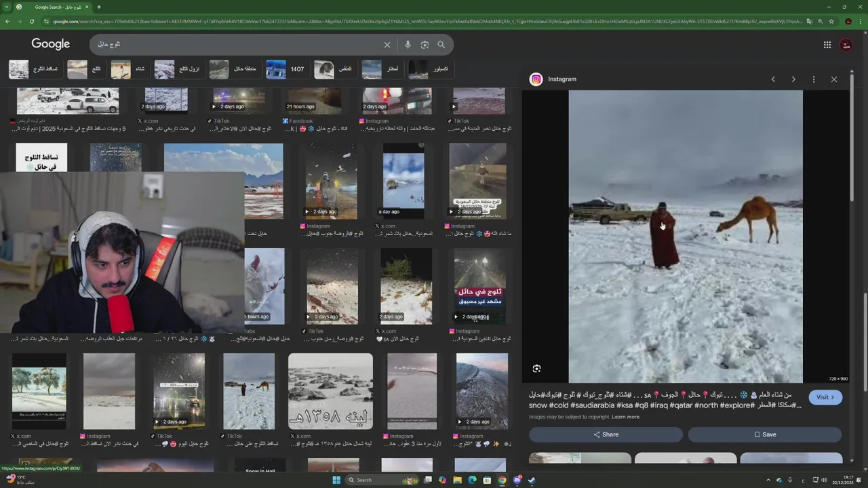Screen dimensions: 868x488
Task: Clear the Google search box text
Action: click(387, 45)
